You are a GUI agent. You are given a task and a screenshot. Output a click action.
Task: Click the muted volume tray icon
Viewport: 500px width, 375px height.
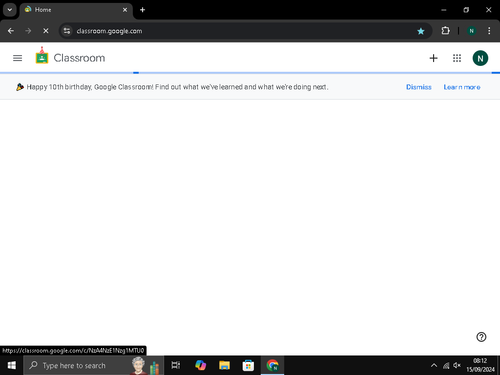point(457,365)
